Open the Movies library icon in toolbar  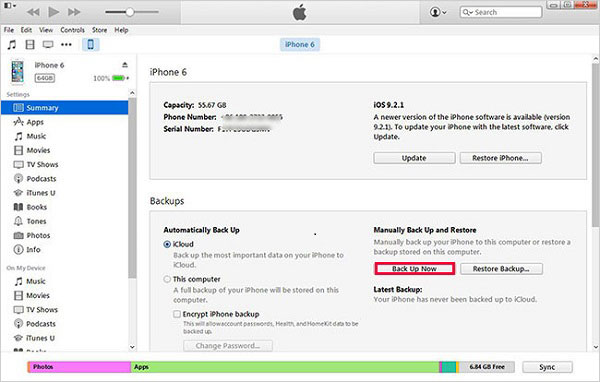coord(30,45)
